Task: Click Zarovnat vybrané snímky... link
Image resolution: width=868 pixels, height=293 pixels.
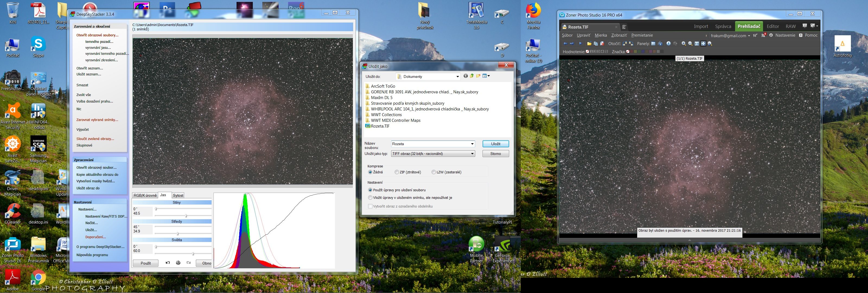Action: (x=97, y=120)
